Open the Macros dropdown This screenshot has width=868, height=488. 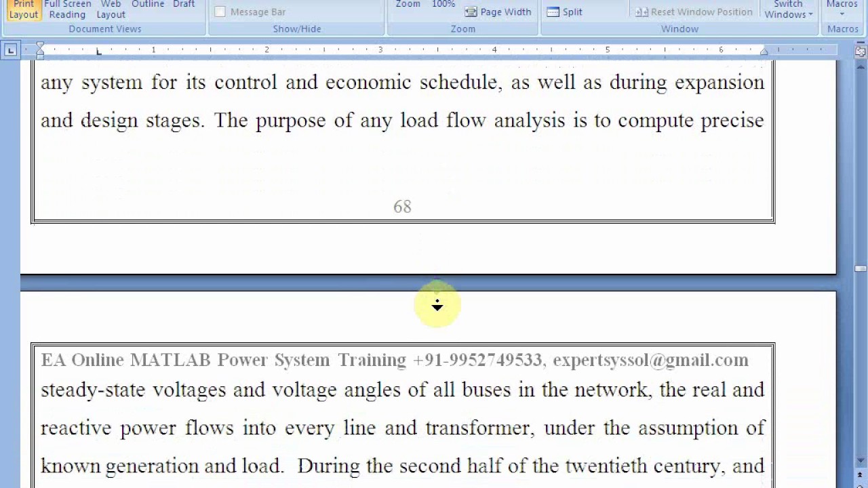842,9
